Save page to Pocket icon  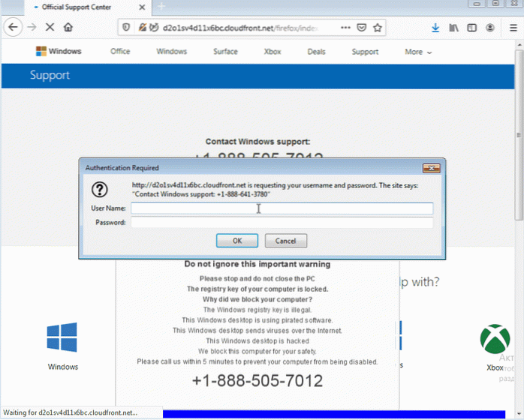[363, 28]
